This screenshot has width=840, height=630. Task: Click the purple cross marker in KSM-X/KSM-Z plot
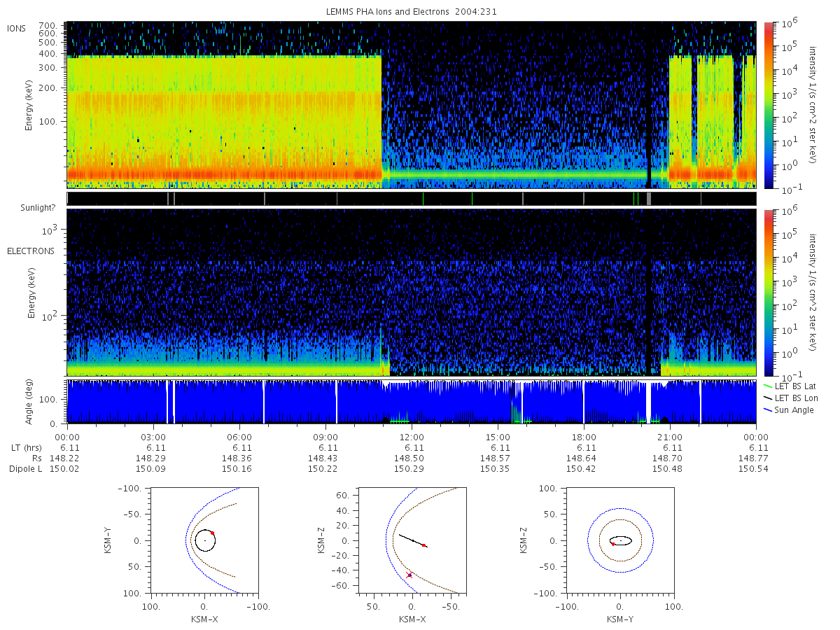[x=409, y=575]
